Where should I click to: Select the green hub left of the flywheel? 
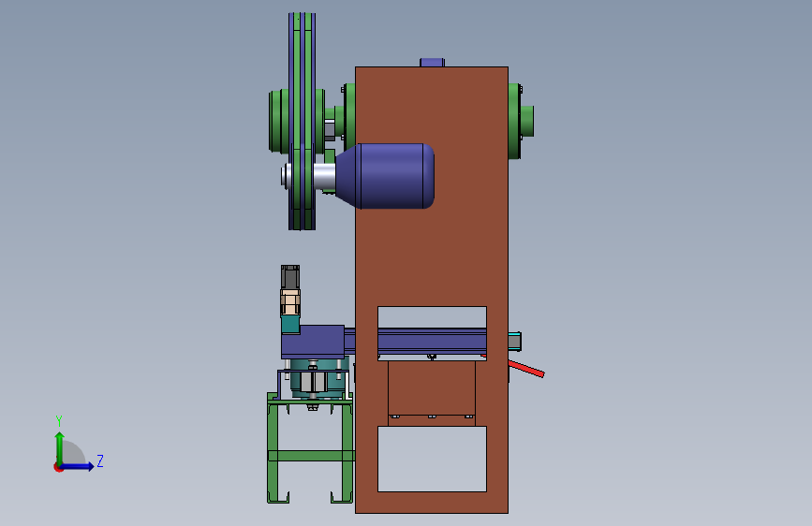tap(278, 121)
